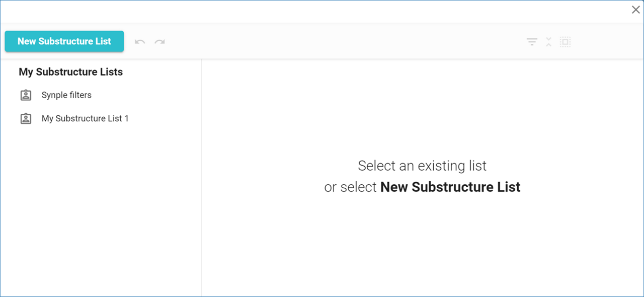Image resolution: width=644 pixels, height=297 pixels.
Task: Click the Select an existing list message
Action: click(x=422, y=166)
